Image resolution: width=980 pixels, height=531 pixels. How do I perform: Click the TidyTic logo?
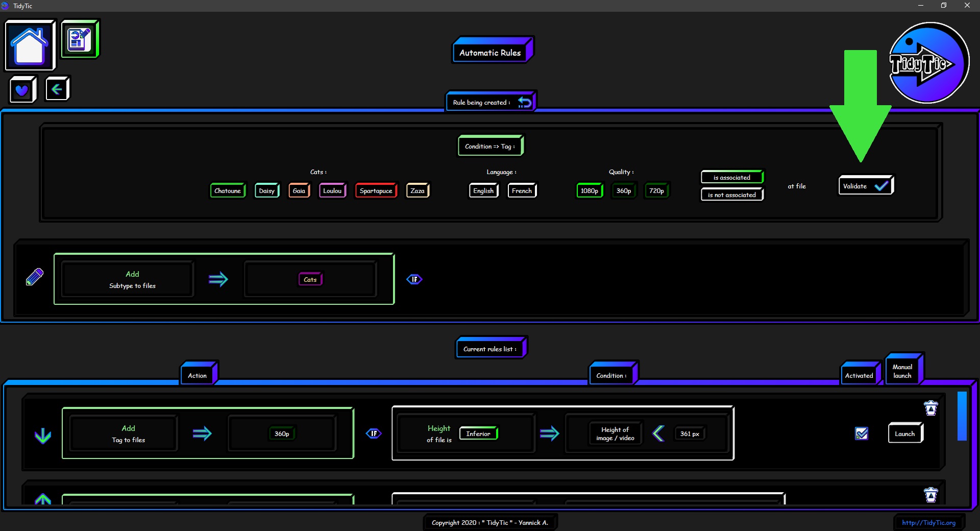[928, 63]
